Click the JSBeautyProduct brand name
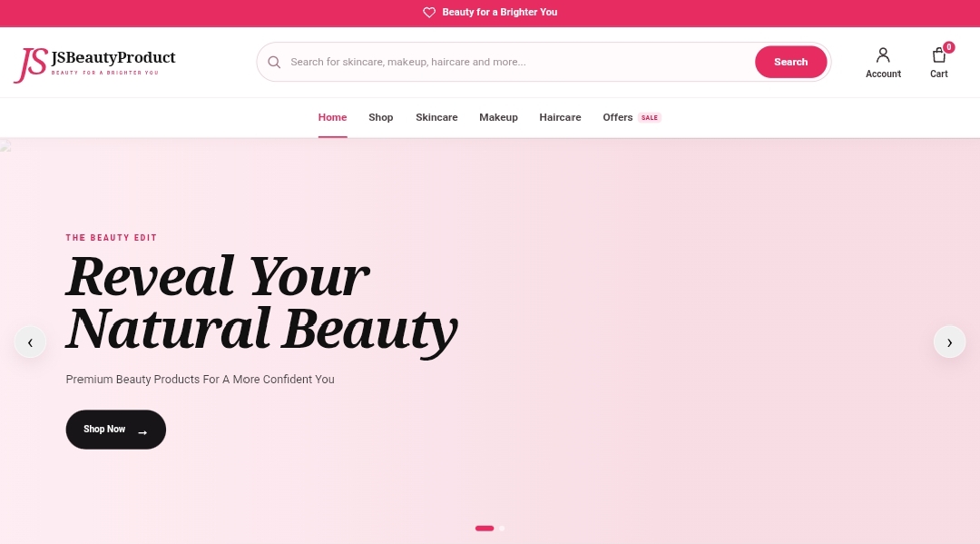Screen dimensions: 980x544 point(113,57)
